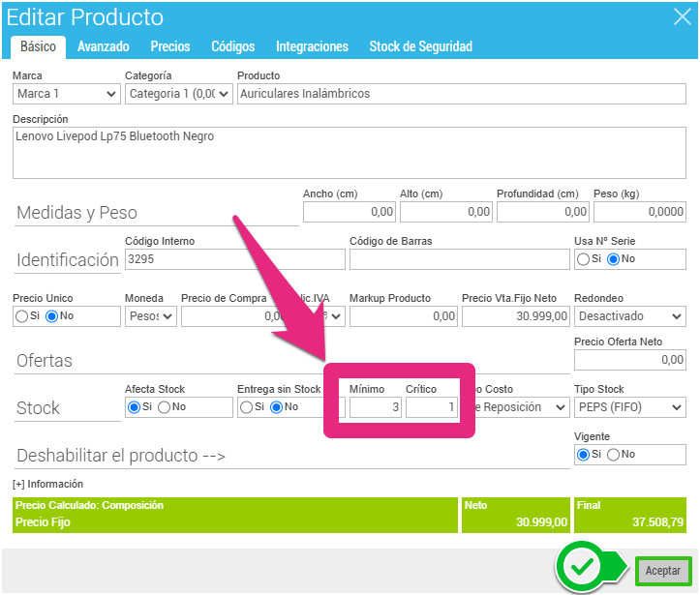
Task: Expand the Redondeo dropdown
Action: pyautogui.click(x=630, y=316)
